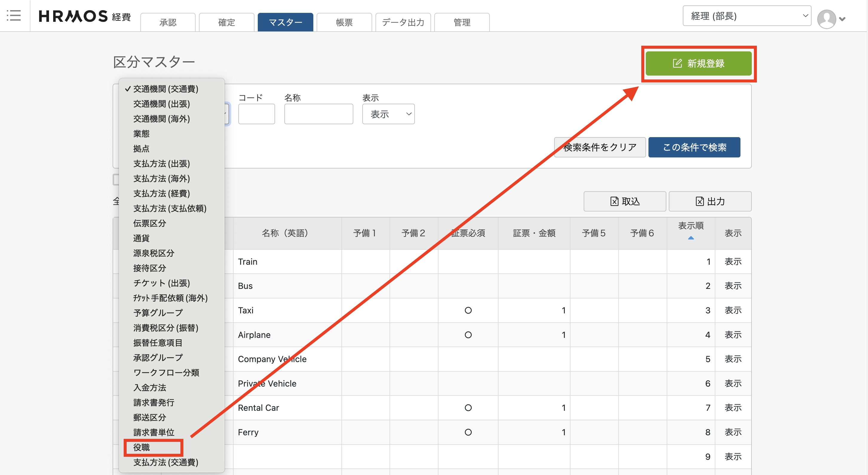This screenshot has height=475, width=868.
Task: Click the Taxi row name
Action: [x=246, y=310]
